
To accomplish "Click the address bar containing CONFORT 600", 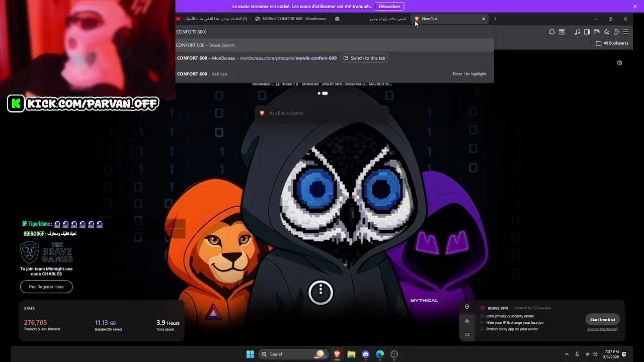I will (x=335, y=32).
